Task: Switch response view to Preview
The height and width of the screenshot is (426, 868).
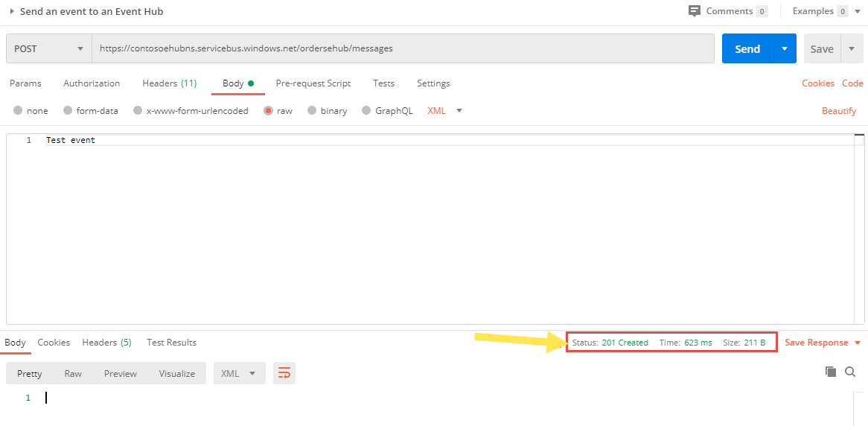Action: click(120, 373)
